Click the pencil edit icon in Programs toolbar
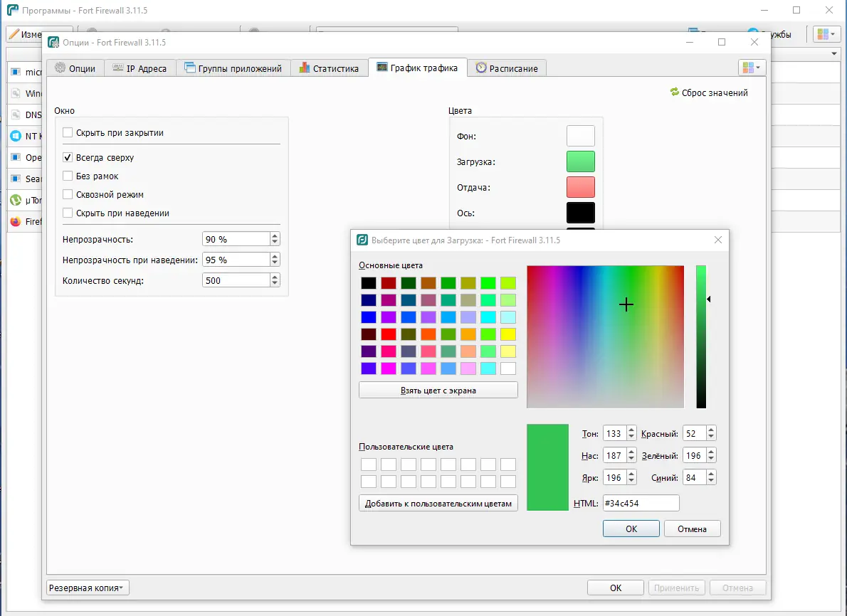The image size is (847, 616). coord(14,34)
